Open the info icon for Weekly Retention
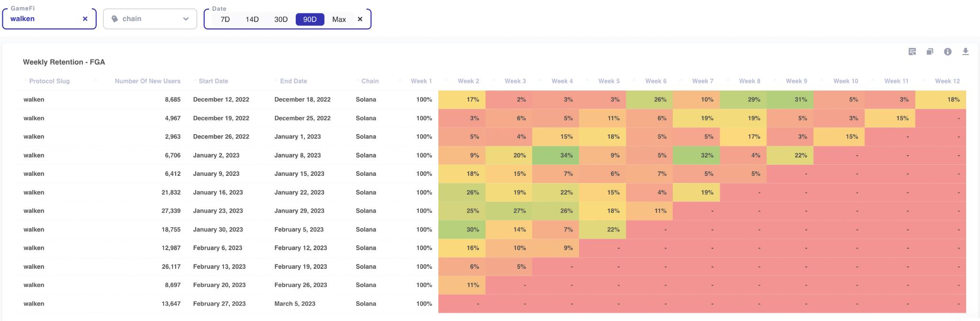 point(947,52)
